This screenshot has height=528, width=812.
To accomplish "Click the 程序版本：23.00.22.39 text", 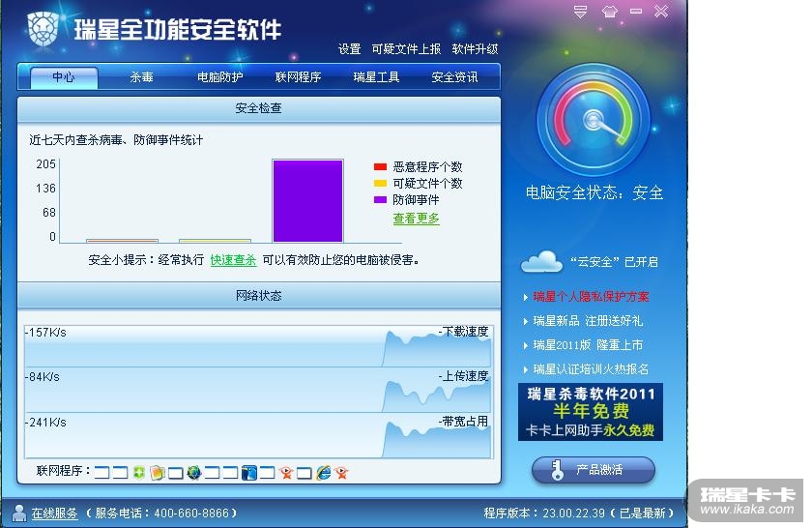I will (544, 513).
